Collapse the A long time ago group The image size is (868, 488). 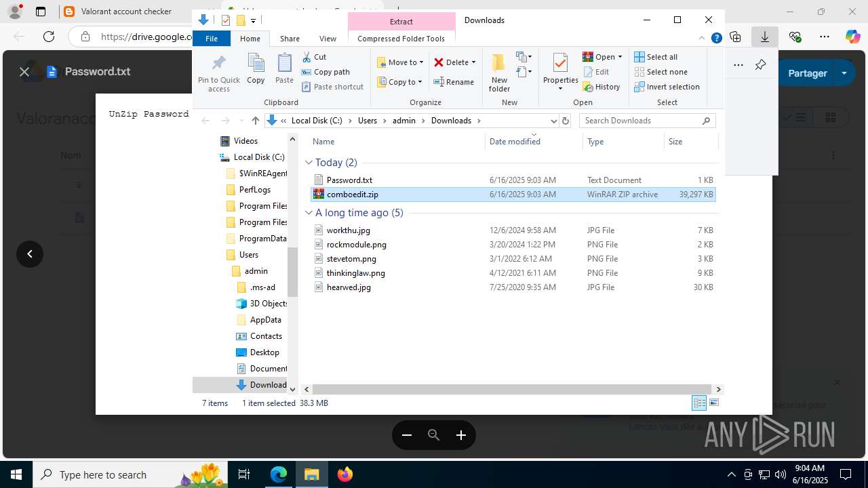click(309, 213)
